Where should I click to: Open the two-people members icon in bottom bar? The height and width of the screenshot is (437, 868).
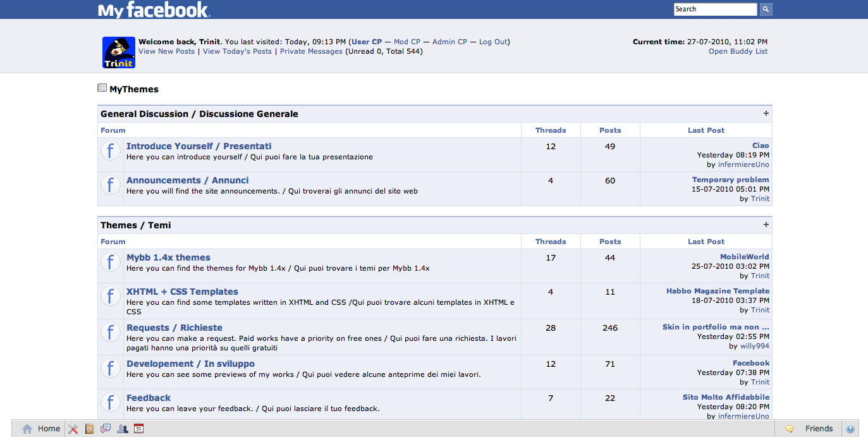pyautogui.click(x=123, y=429)
